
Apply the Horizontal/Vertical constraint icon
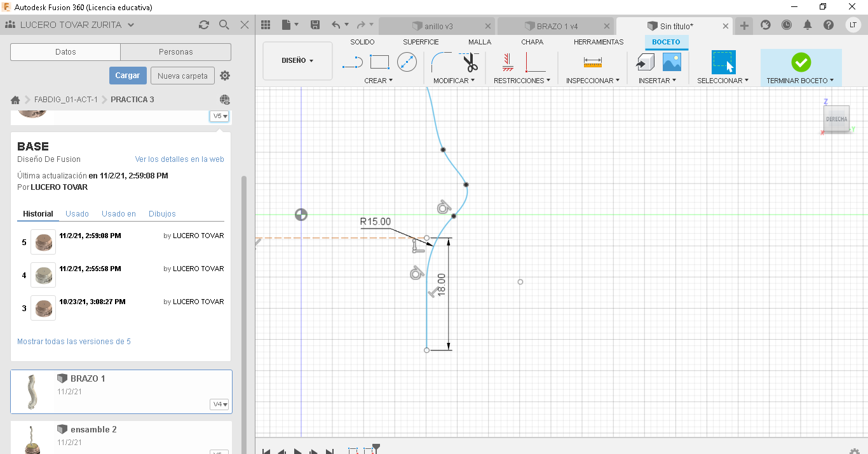tap(535, 62)
